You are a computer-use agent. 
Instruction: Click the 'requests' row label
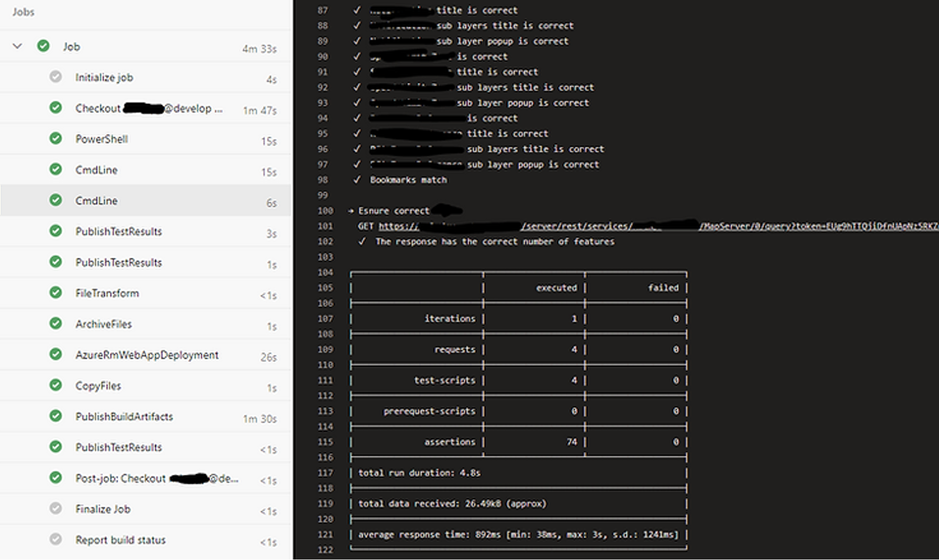pos(455,350)
